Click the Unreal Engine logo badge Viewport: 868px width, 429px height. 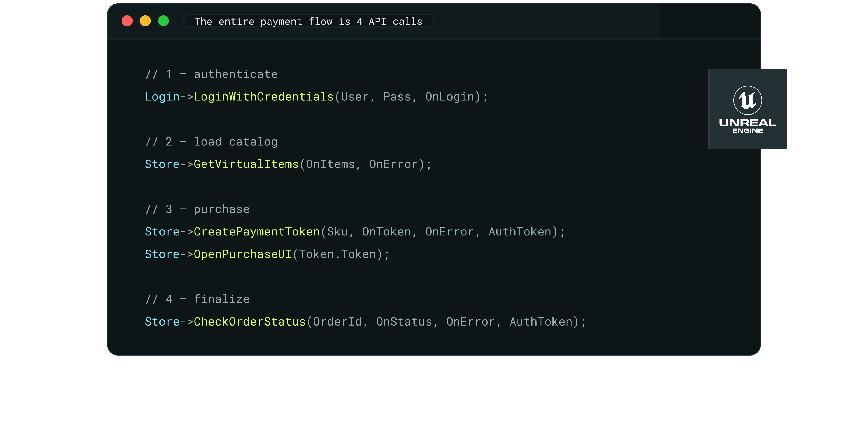coord(747,109)
